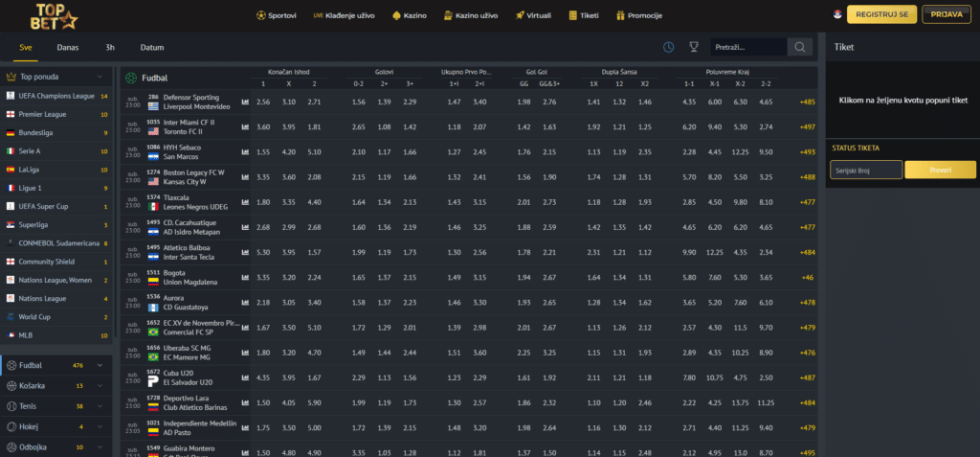Click the Tenis ball sidebar icon

(x=11, y=406)
